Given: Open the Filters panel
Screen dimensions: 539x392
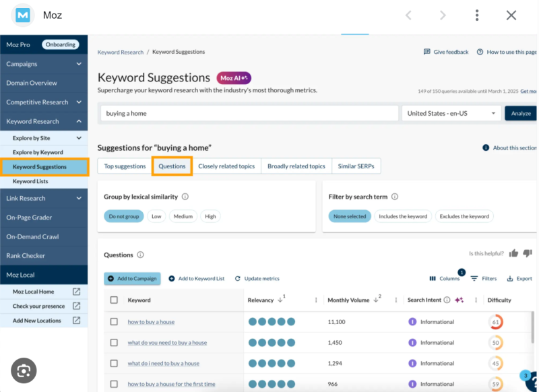Looking at the screenshot, I should coord(484,278).
